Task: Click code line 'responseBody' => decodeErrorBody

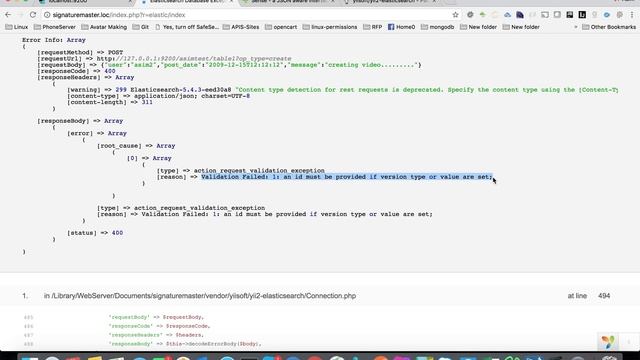Action: 184,344
